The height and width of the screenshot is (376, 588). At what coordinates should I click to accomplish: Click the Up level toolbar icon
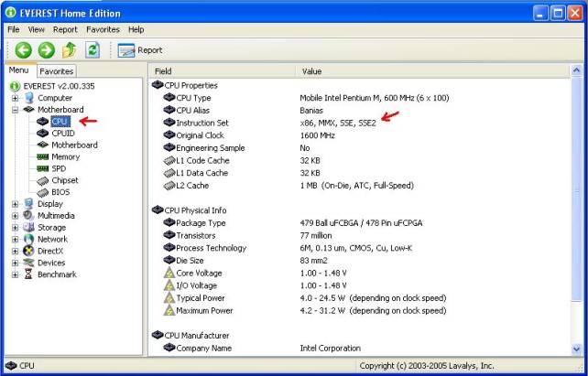pos(69,50)
